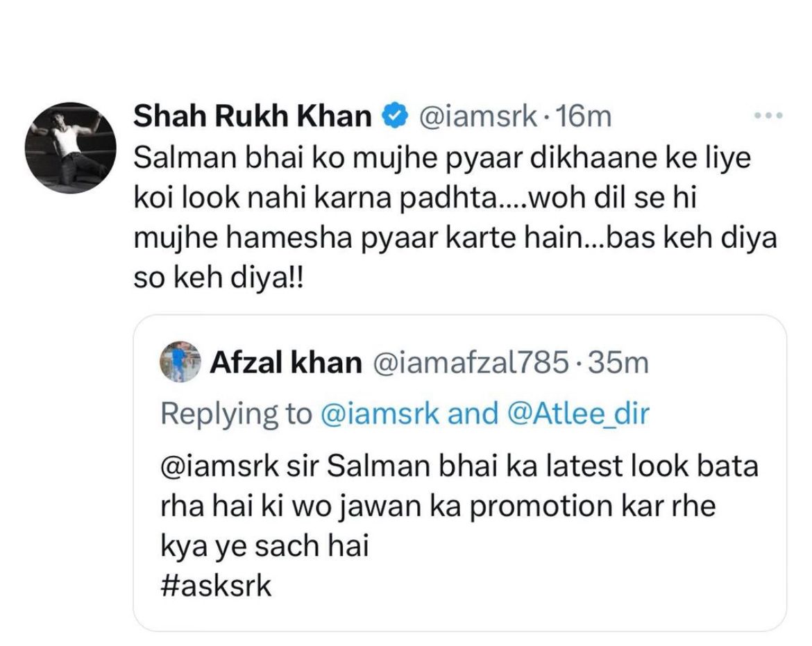
Task: Open the @Atlee_dir mention link
Action: pos(577,414)
